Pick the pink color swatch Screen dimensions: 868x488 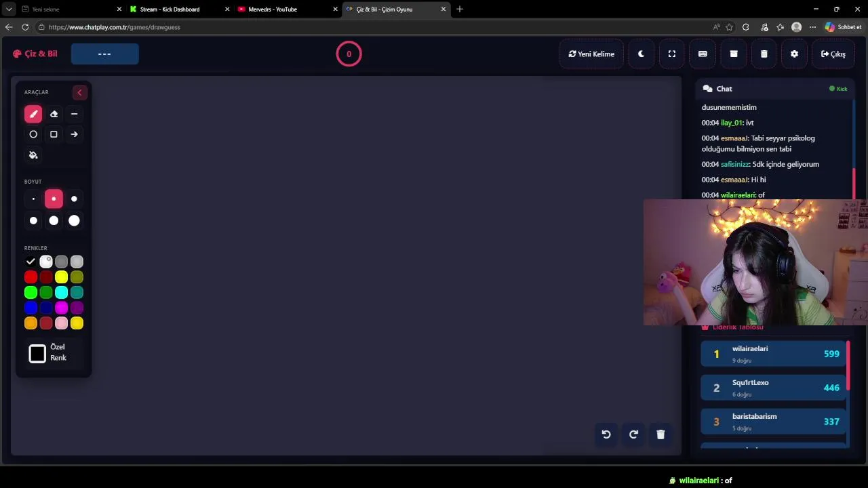pyautogui.click(x=62, y=323)
